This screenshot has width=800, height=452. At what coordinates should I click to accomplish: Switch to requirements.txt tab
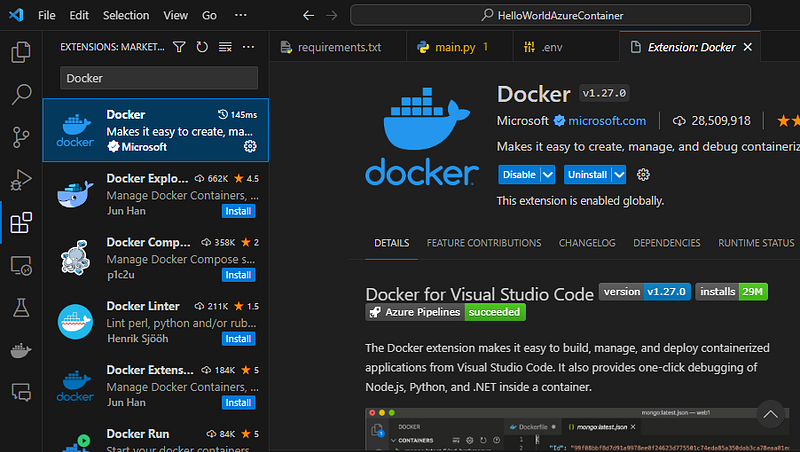(x=338, y=47)
